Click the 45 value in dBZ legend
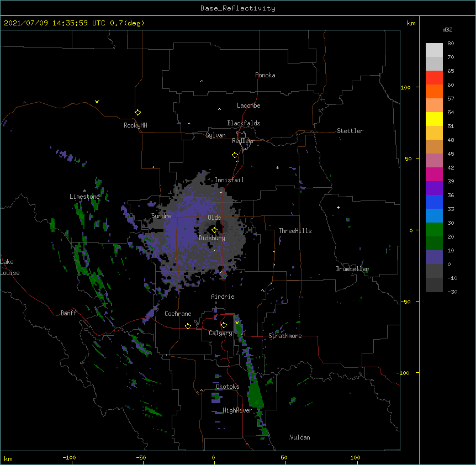Image resolution: width=476 pixels, height=465 pixels. [451, 154]
